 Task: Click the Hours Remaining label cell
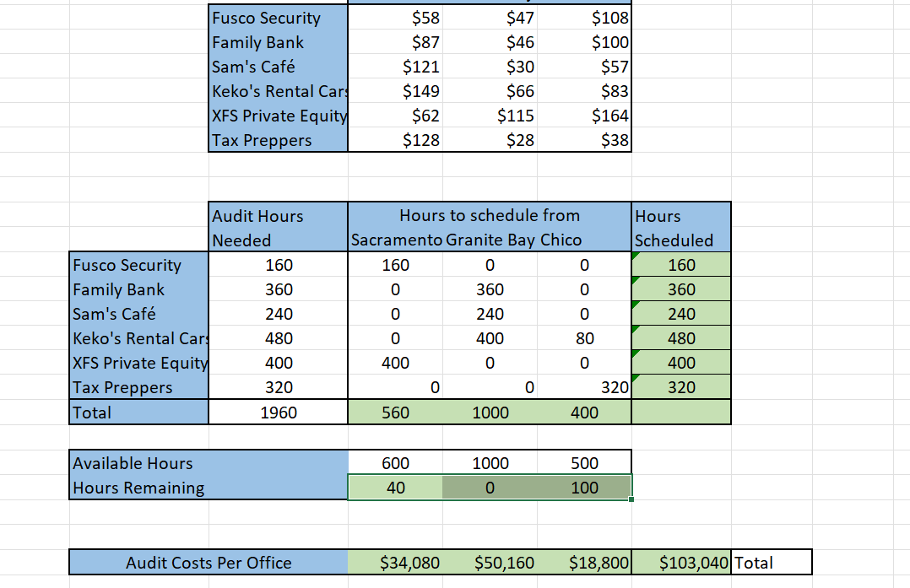(209, 487)
